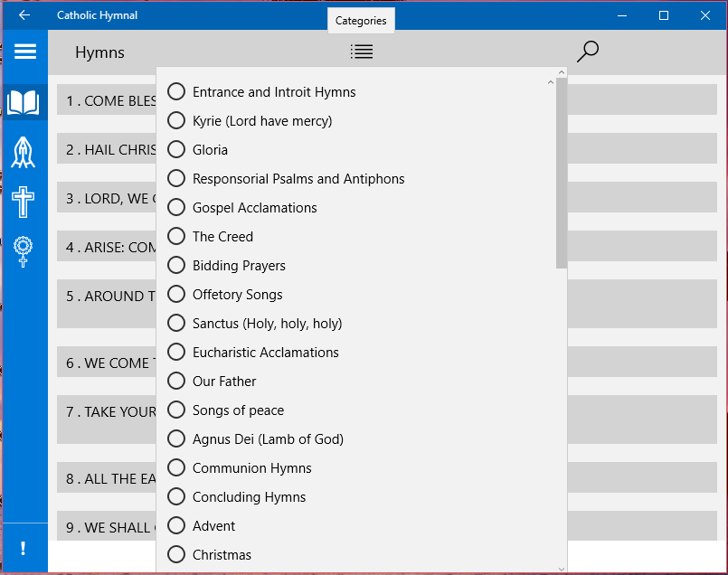Select the cross icon in sidebar
The image size is (728, 575).
point(24,202)
